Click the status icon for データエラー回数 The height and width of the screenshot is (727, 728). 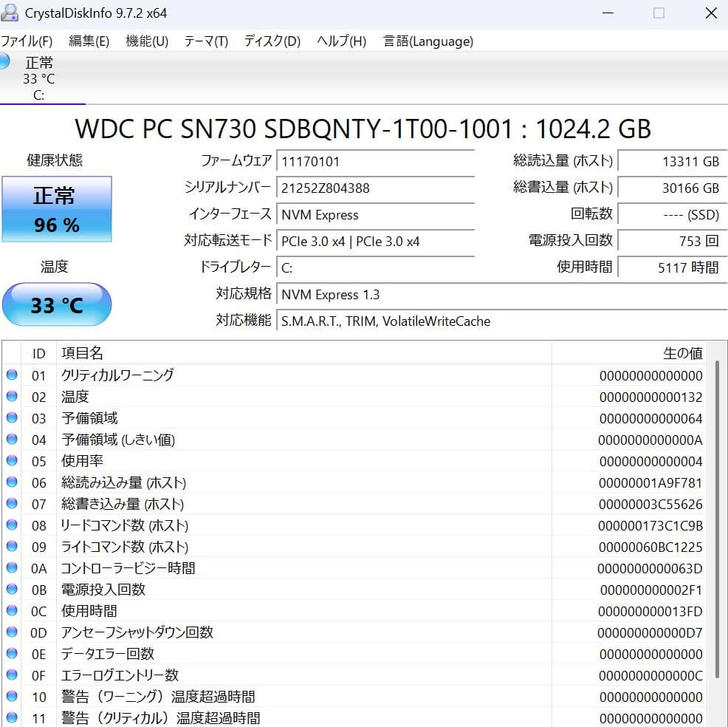coord(11,653)
